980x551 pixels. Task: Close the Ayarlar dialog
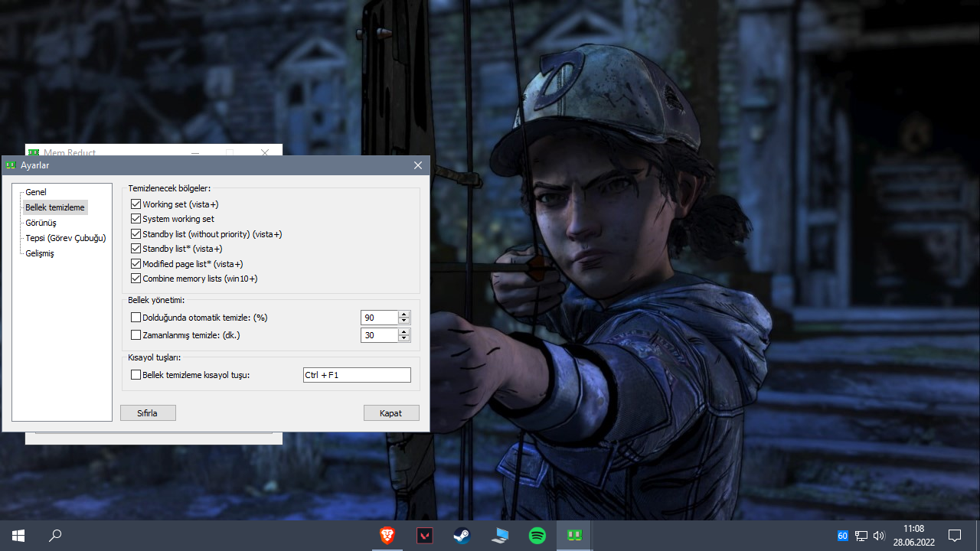click(x=418, y=165)
